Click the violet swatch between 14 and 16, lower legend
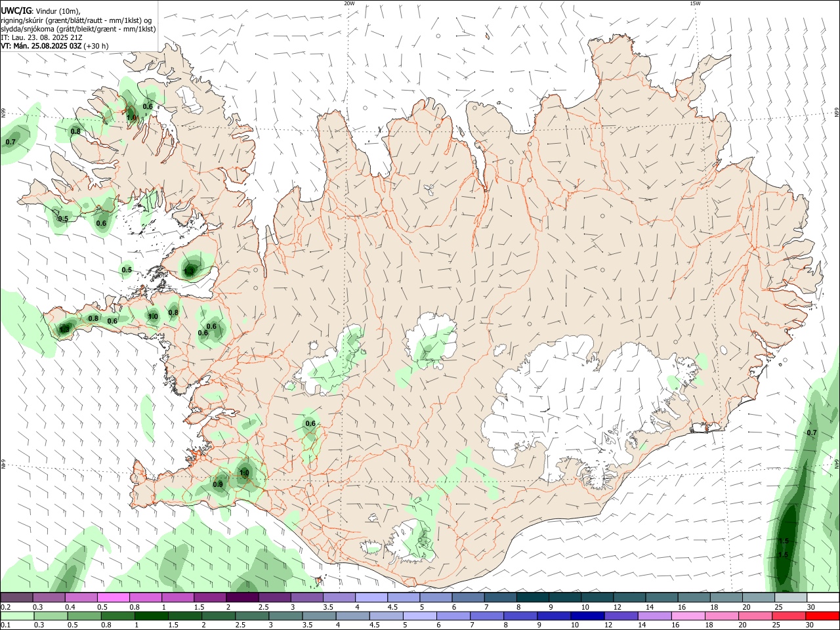 click(x=654, y=616)
